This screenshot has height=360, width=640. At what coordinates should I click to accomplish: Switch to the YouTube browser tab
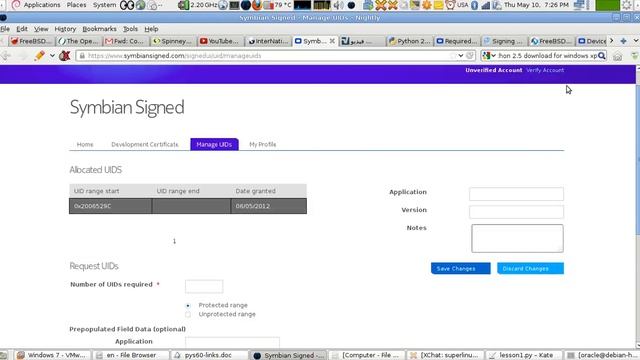[220, 41]
